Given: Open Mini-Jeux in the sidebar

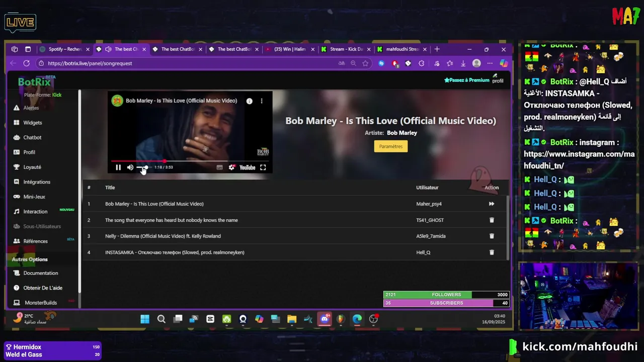Looking at the screenshot, I should (34, 197).
